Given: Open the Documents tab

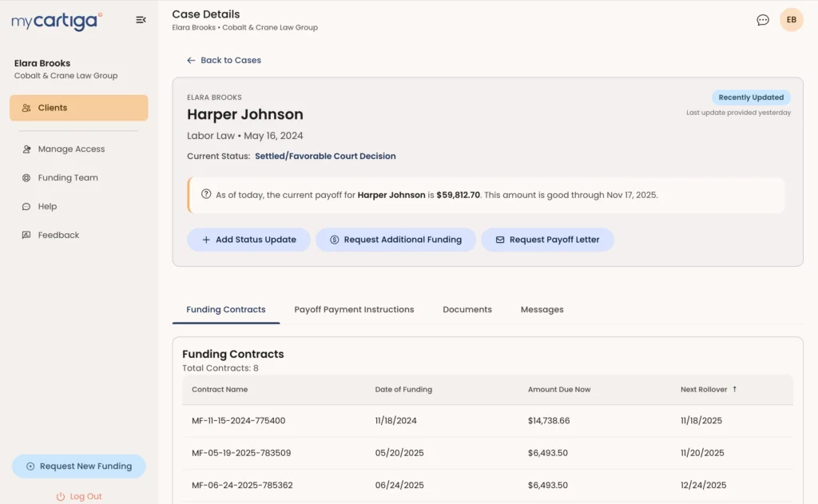Looking at the screenshot, I should click(467, 310).
